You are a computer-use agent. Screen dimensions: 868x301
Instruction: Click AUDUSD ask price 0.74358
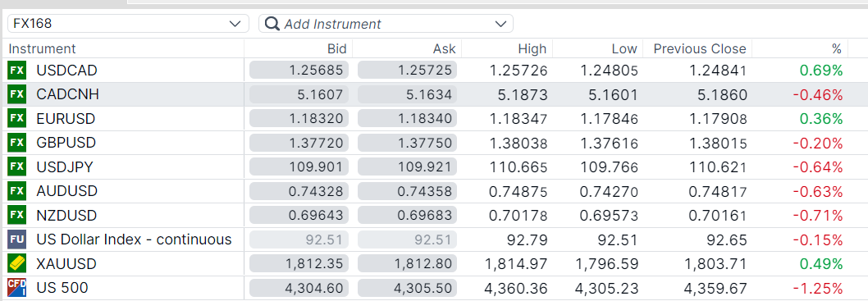(x=408, y=191)
